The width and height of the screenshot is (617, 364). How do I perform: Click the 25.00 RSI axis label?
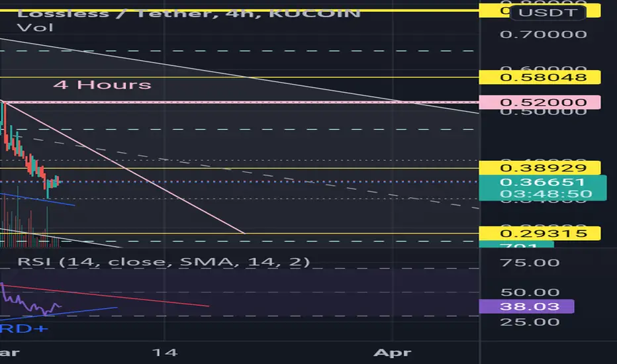tap(530, 322)
